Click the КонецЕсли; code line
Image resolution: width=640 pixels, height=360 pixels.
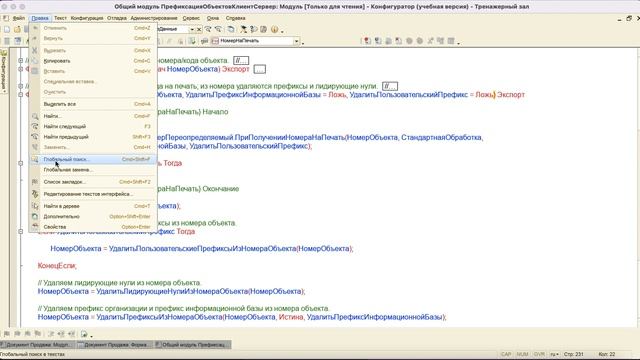[57, 266]
